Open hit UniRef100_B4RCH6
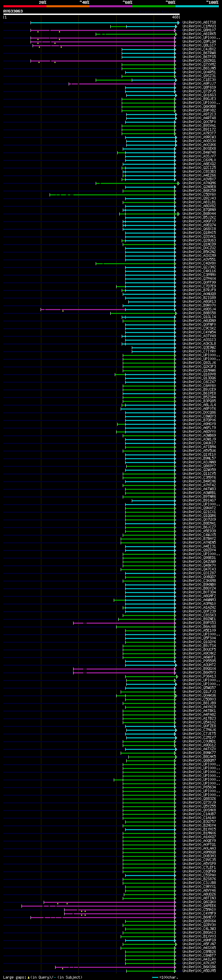The width and height of the screenshot is (222, 980). 199,481
